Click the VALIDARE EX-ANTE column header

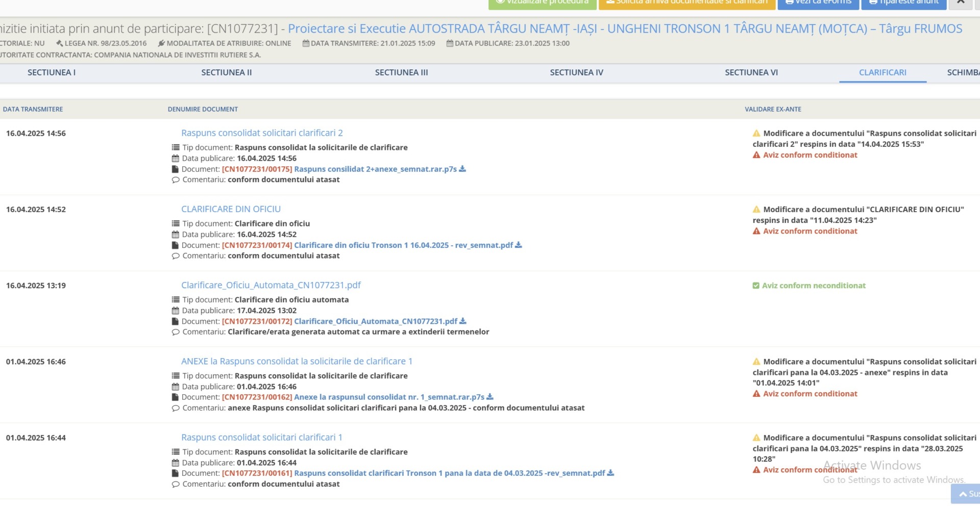click(773, 109)
